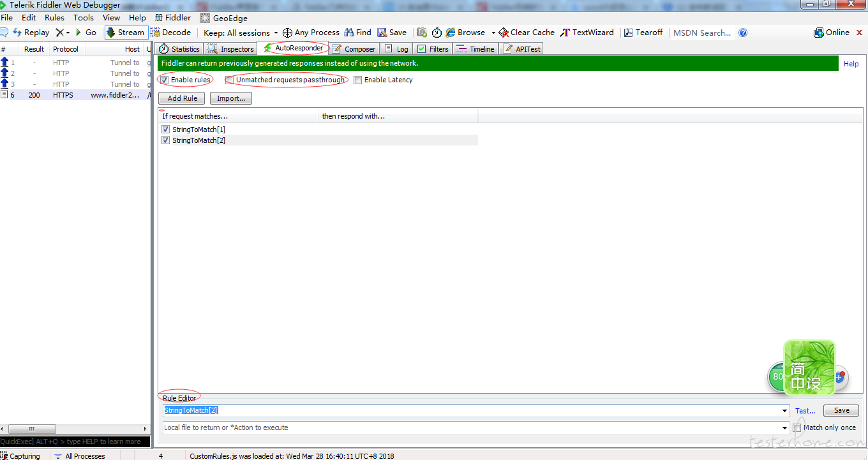Sort by the Result column header
The width and height of the screenshot is (868, 460).
pos(34,49)
